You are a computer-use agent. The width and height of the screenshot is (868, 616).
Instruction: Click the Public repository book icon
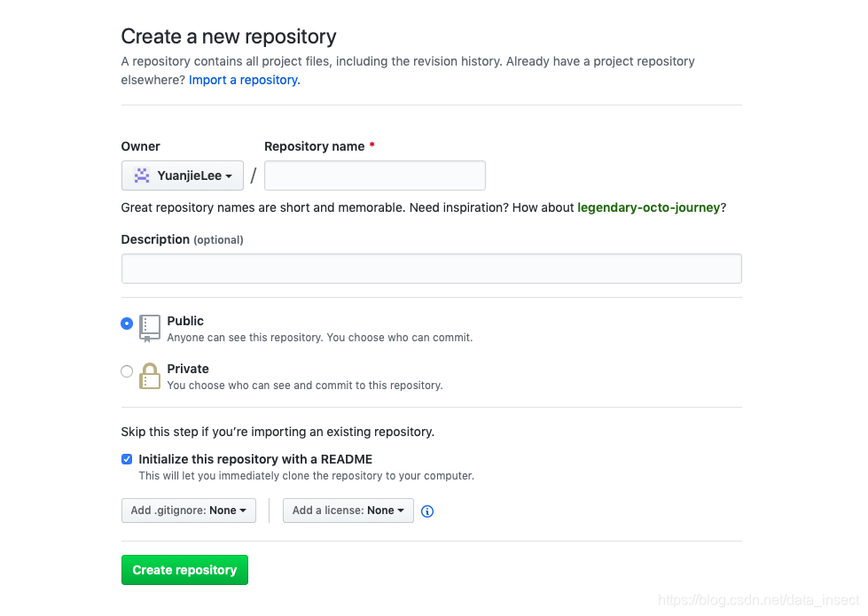click(150, 329)
